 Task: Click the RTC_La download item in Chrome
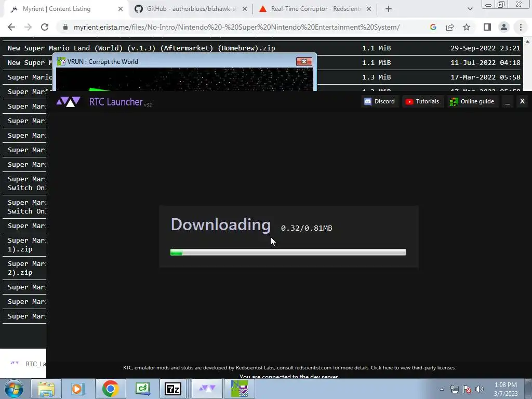(28, 364)
